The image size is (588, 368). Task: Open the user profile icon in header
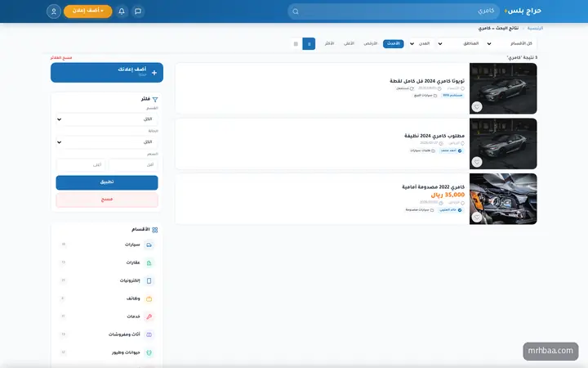[54, 11]
